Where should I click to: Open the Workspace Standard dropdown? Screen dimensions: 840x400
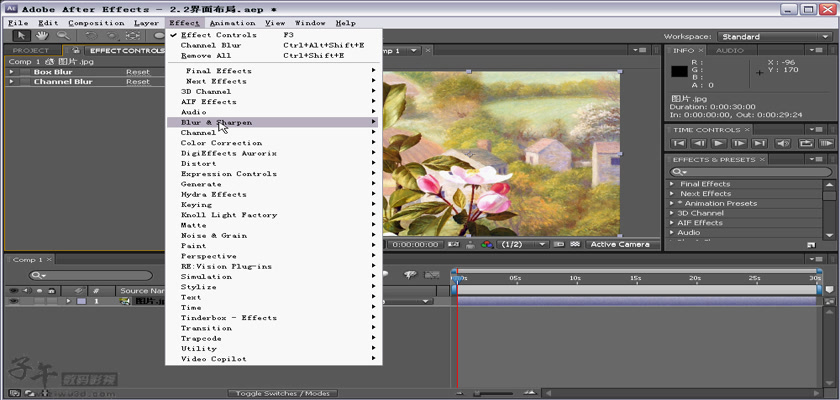pos(774,36)
